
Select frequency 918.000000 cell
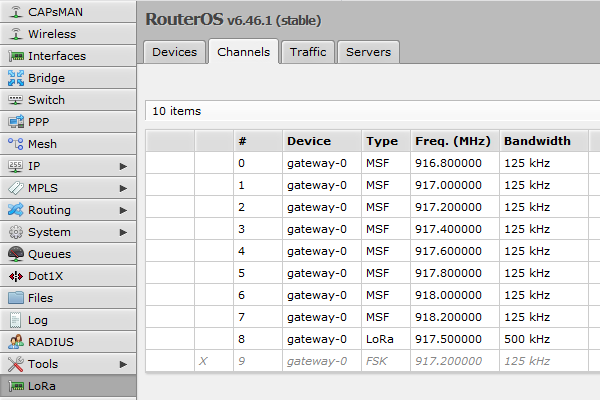point(455,295)
